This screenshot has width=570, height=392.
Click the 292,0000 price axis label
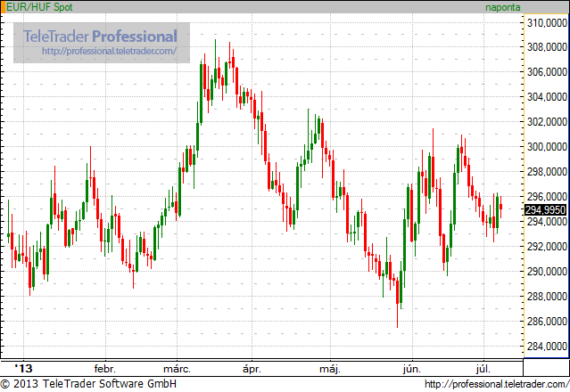(547, 247)
